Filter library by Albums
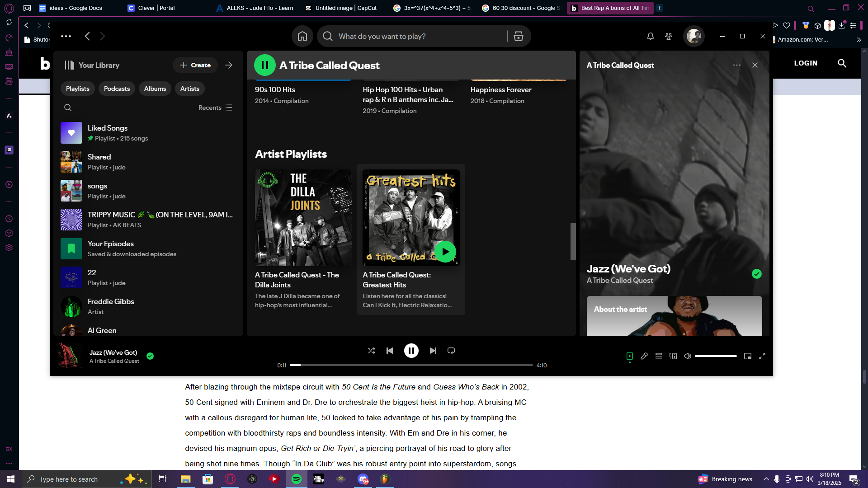This screenshot has width=868, height=488. 155,89
